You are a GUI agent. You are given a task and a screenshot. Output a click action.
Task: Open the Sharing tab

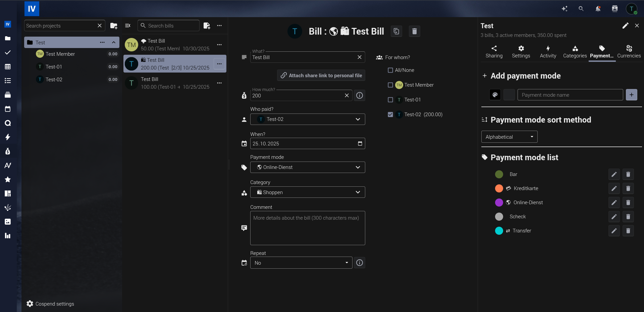494,52
